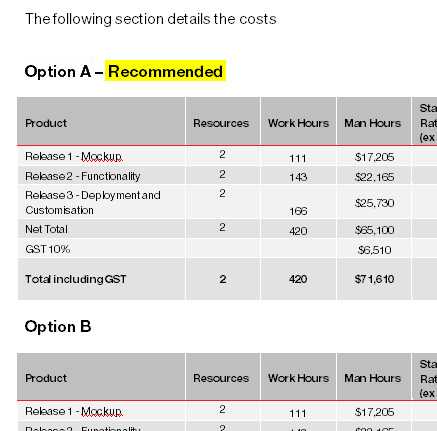437x431 pixels.
Task: Click the Work Hours header in Option A
Action: (298, 123)
